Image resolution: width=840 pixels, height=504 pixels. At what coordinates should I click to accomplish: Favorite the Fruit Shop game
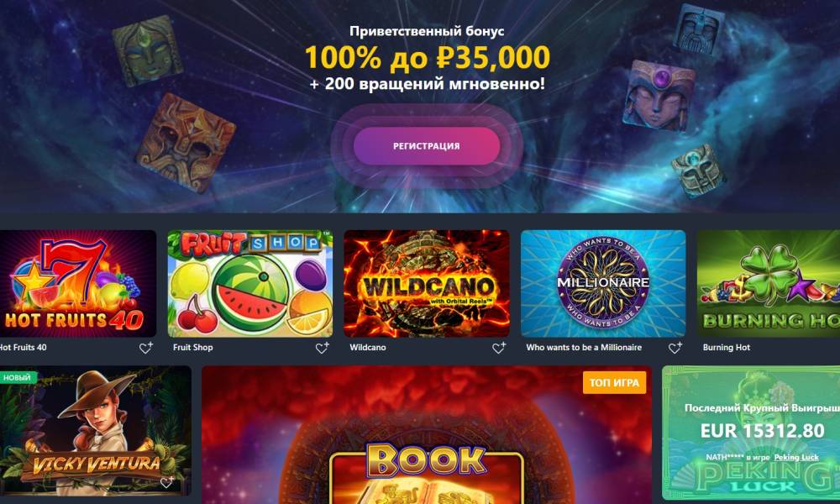(x=322, y=348)
